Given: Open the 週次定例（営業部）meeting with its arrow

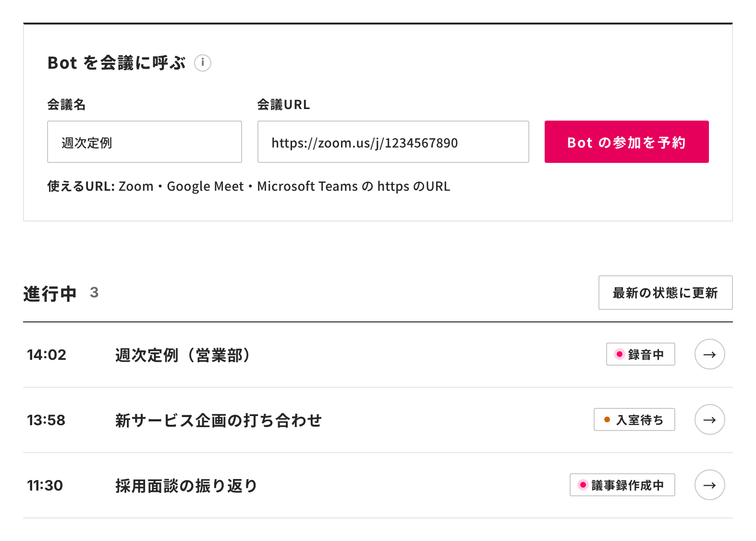Looking at the screenshot, I should coord(709,354).
